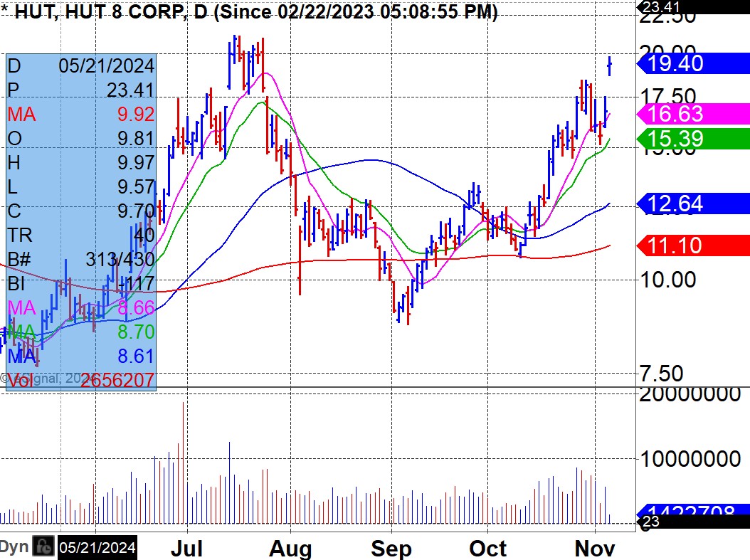Click the lock icon beside Dyn

coord(43,546)
